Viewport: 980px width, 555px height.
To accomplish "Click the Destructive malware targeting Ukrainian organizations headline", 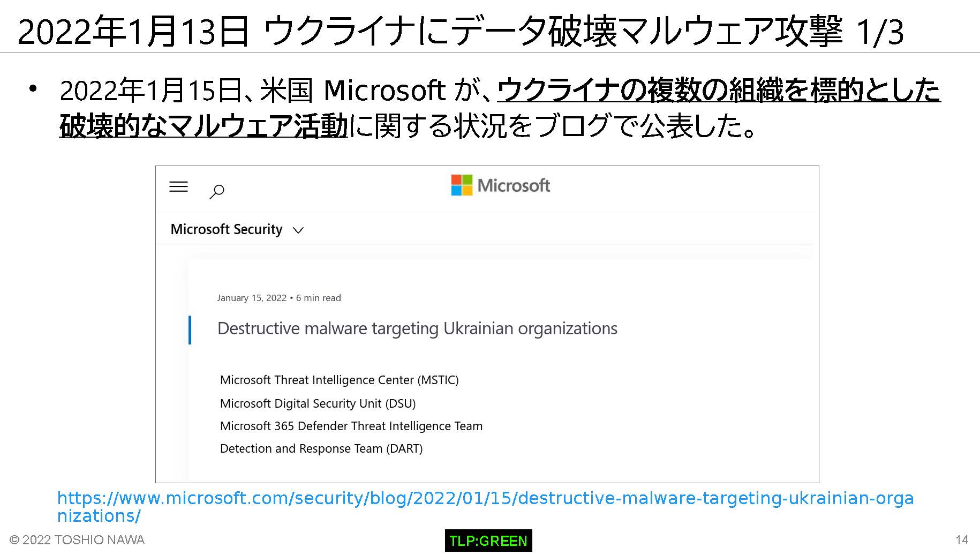I will 417,328.
